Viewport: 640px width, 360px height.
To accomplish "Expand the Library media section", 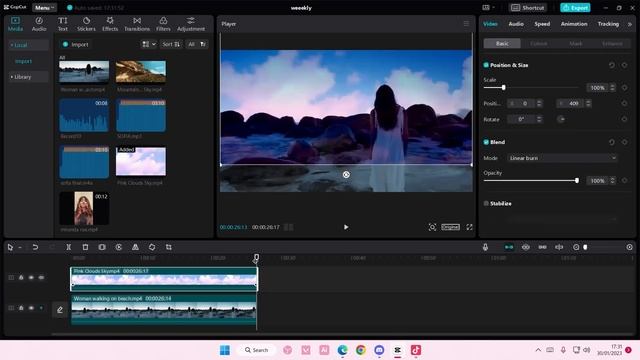I will pyautogui.click(x=28, y=77).
